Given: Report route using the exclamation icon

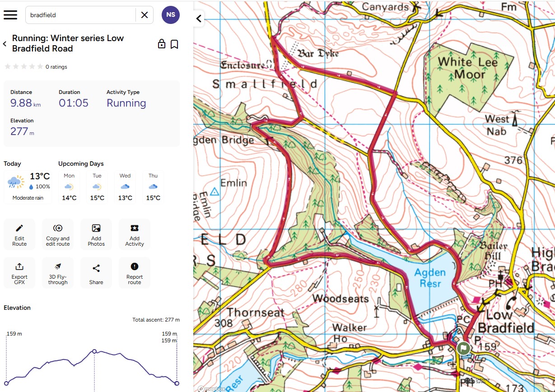Looking at the screenshot, I should coord(135,273).
